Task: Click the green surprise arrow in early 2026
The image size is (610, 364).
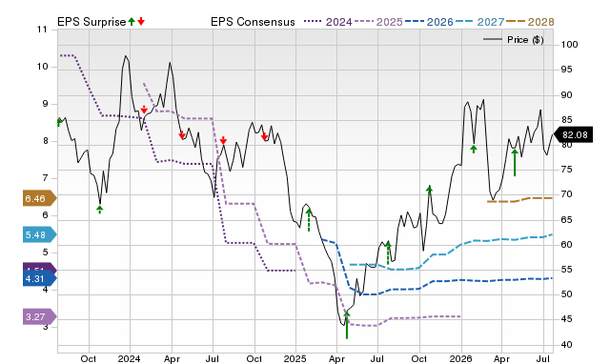Action: click(x=474, y=149)
